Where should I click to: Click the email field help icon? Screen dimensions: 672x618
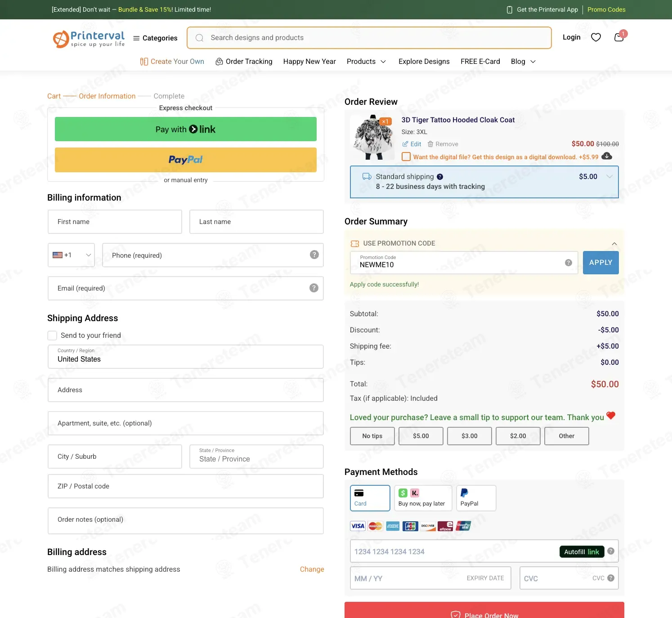pos(314,288)
